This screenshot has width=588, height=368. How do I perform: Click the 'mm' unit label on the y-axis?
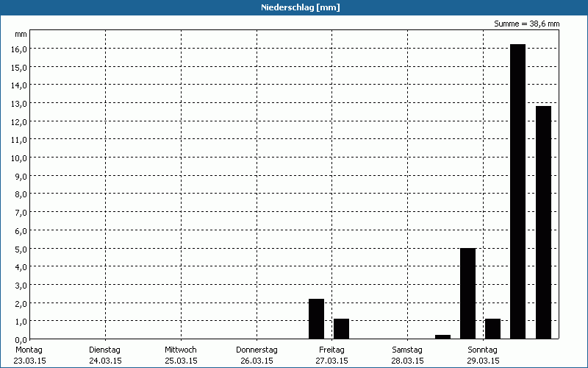click(x=21, y=35)
